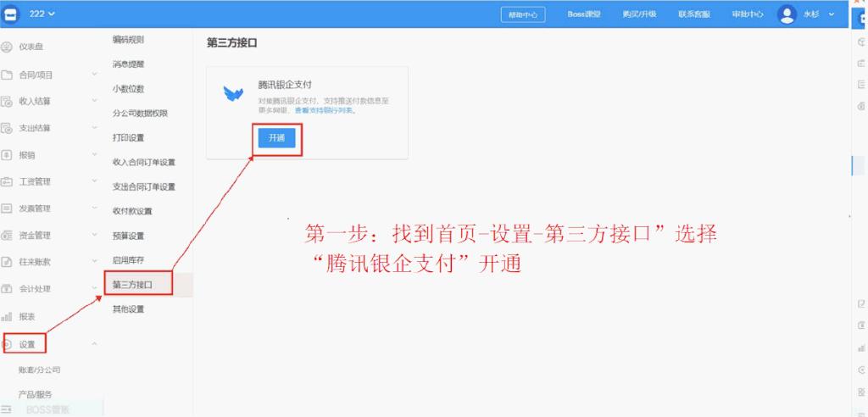This screenshot has width=868, height=417.
Task: Click the 设置 gear icon
Action: tap(7, 344)
